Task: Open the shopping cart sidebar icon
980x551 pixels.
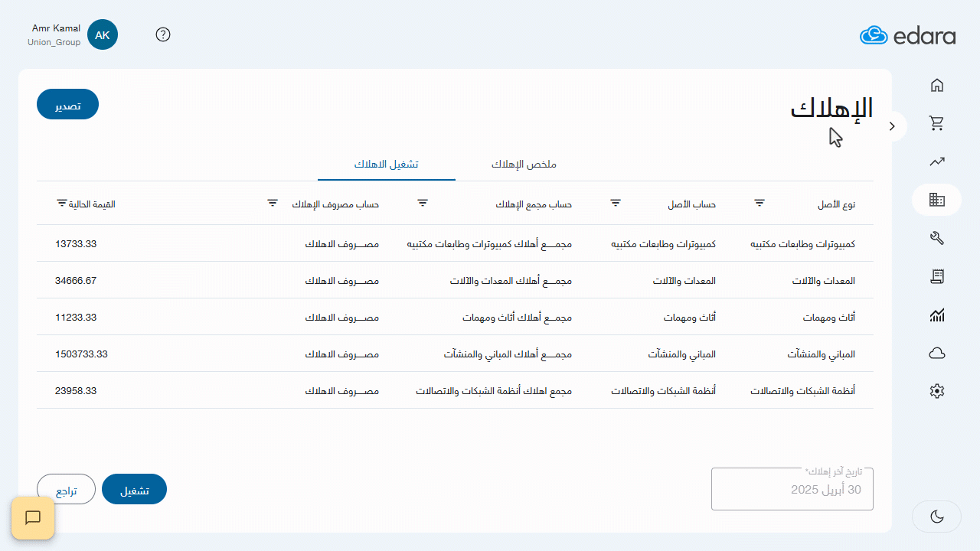Action: [936, 122]
